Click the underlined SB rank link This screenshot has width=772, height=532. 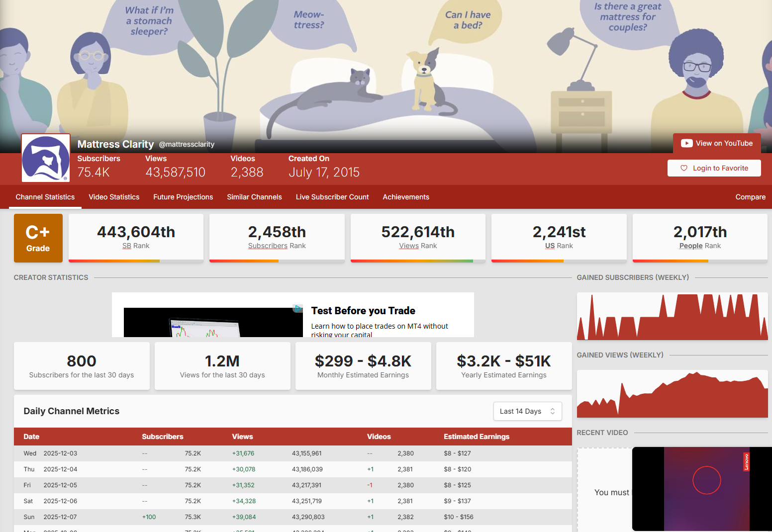[x=127, y=246]
